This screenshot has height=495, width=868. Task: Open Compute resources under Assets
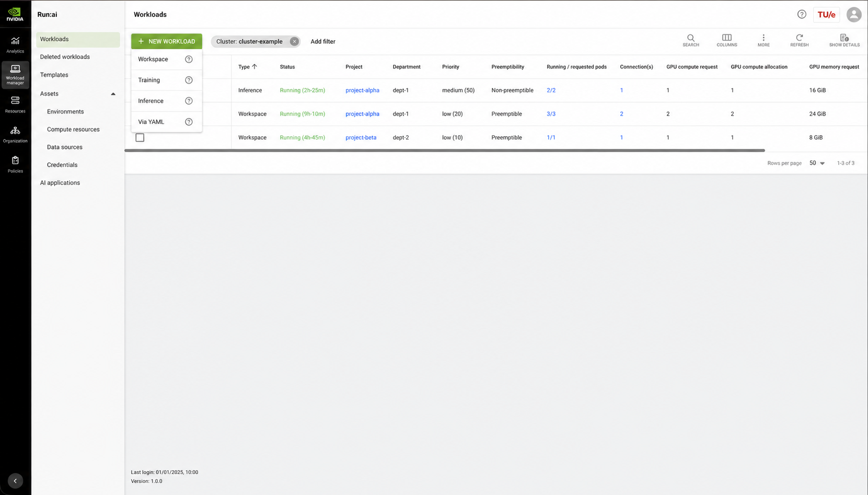73,129
